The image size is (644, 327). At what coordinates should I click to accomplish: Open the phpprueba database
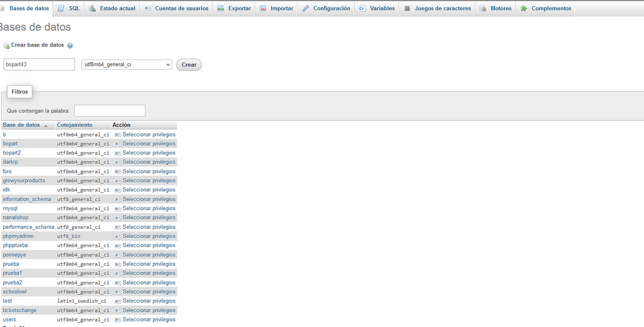point(15,245)
